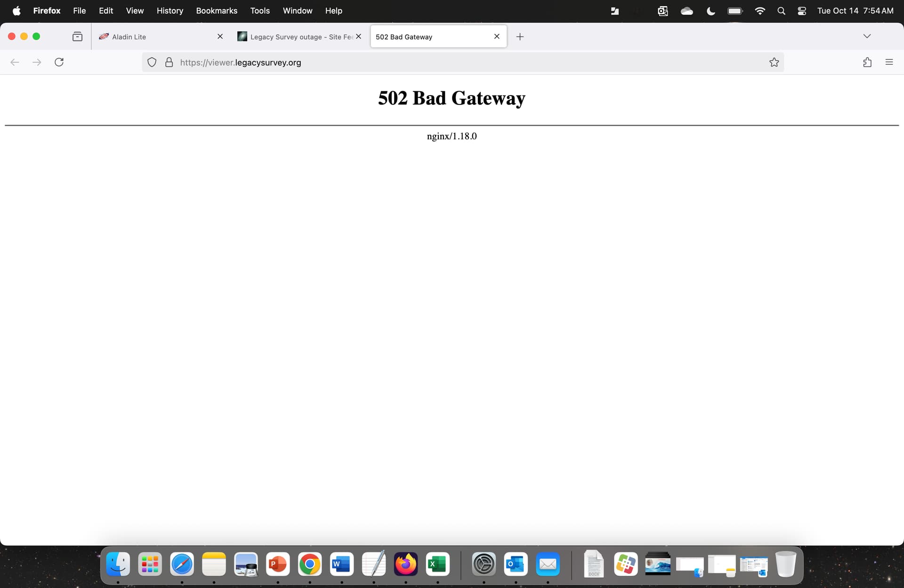Bookmark this page with the star icon
The width and height of the screenshot is (904, 588).
774,62
